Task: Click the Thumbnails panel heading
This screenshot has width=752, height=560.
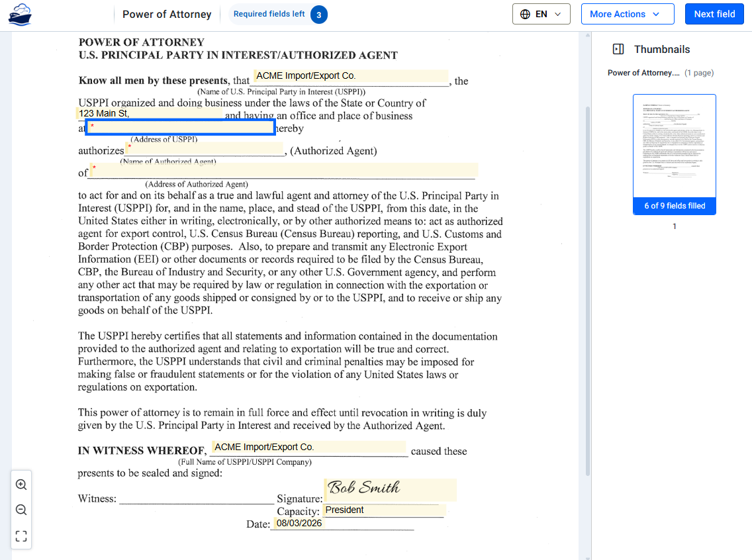Action: 662,49
